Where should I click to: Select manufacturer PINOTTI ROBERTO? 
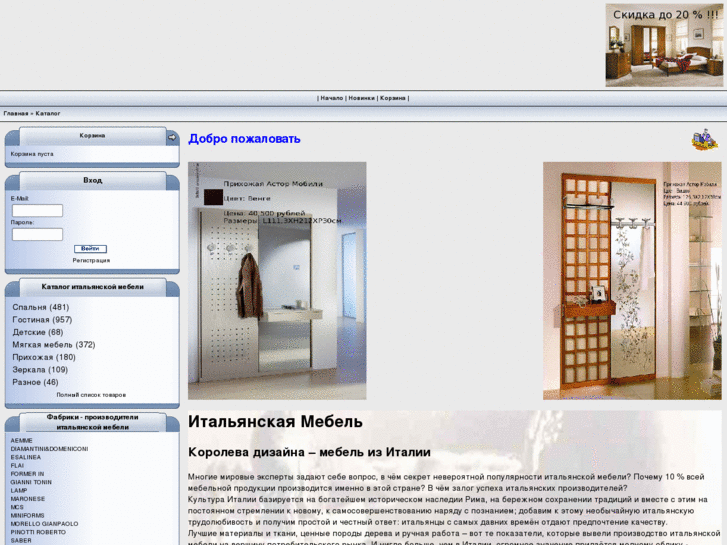(x=38, y=532)
